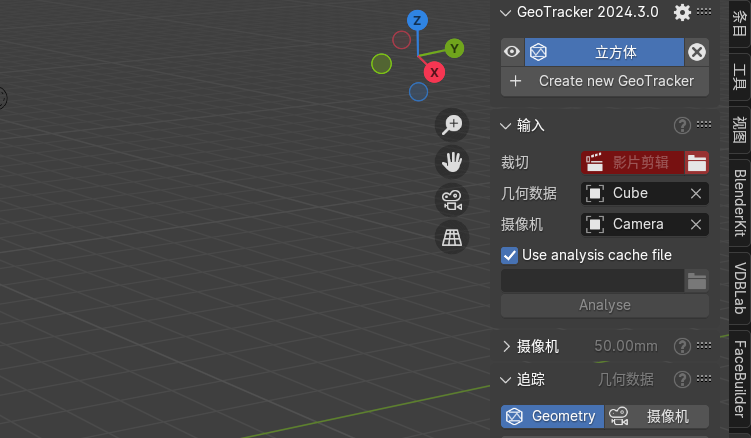
Task: Click the pan view hand icon
Action: (x=452, y=162)
